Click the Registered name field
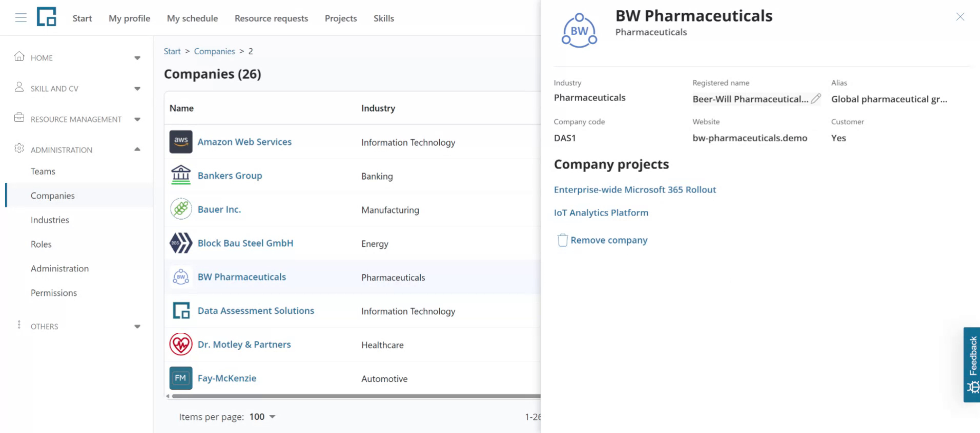 [756, 99]
